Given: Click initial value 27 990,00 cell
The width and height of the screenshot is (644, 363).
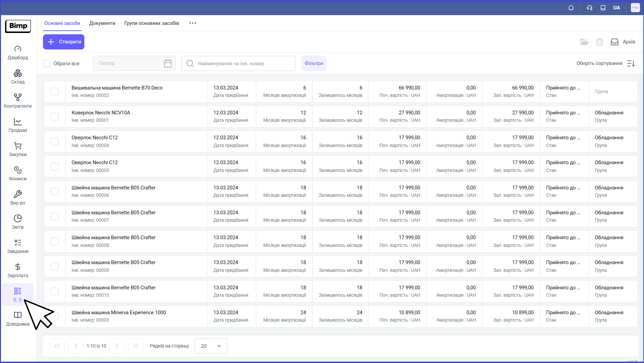Looking at the screenshot, I should 398,116.
